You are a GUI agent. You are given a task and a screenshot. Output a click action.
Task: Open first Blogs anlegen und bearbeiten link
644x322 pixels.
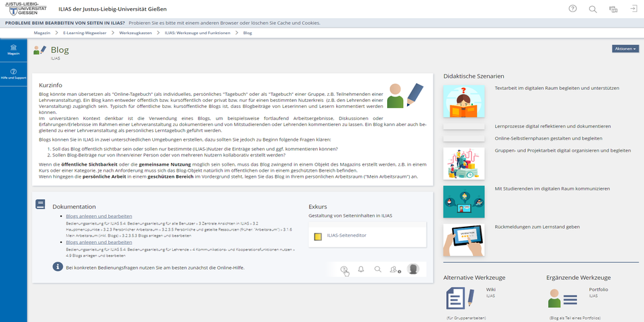[x=99, y=216]
